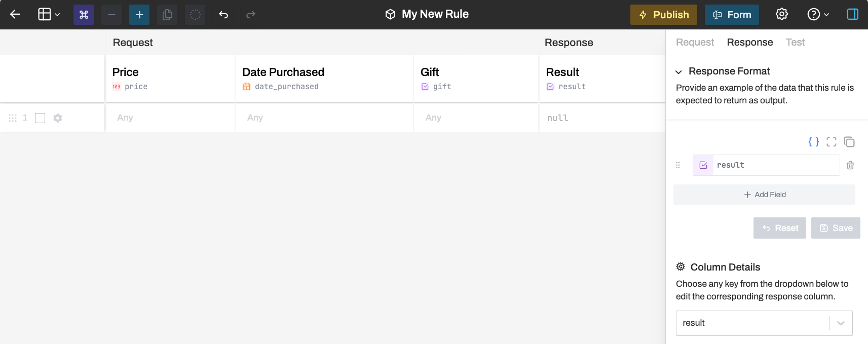Collapse the Response Format section
Image resolution: width=868 pixels, height=344 pixels.
coord(678,72)
